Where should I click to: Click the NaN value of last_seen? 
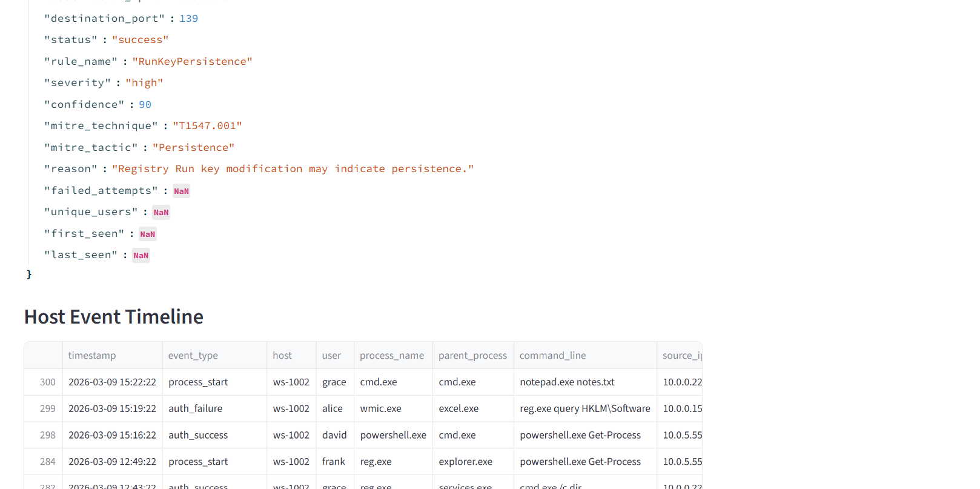click(x=141, y=255)
